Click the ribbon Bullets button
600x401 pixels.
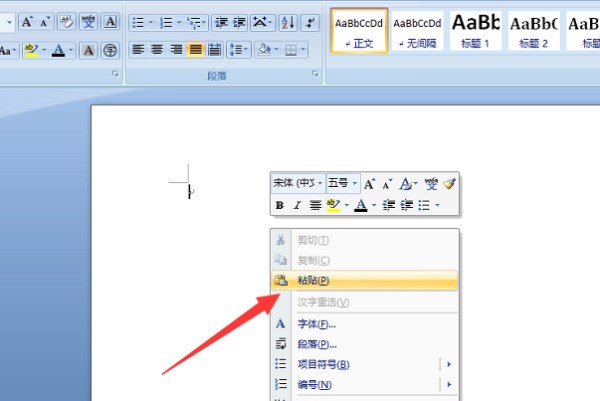tap(138, 23)
